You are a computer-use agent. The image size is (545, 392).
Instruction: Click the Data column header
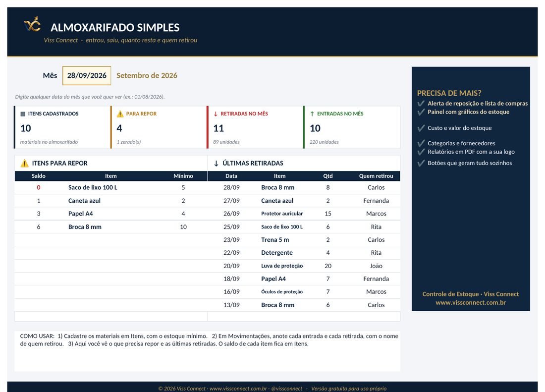point(231,176)
